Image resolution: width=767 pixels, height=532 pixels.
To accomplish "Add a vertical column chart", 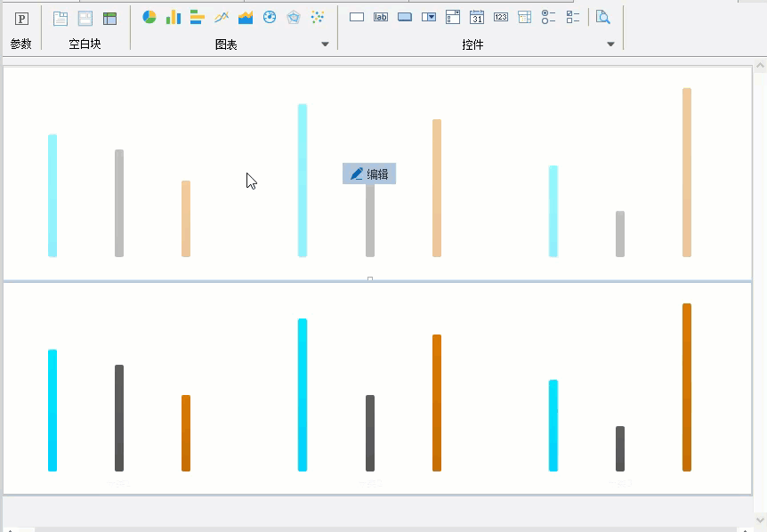I will 174,17.
